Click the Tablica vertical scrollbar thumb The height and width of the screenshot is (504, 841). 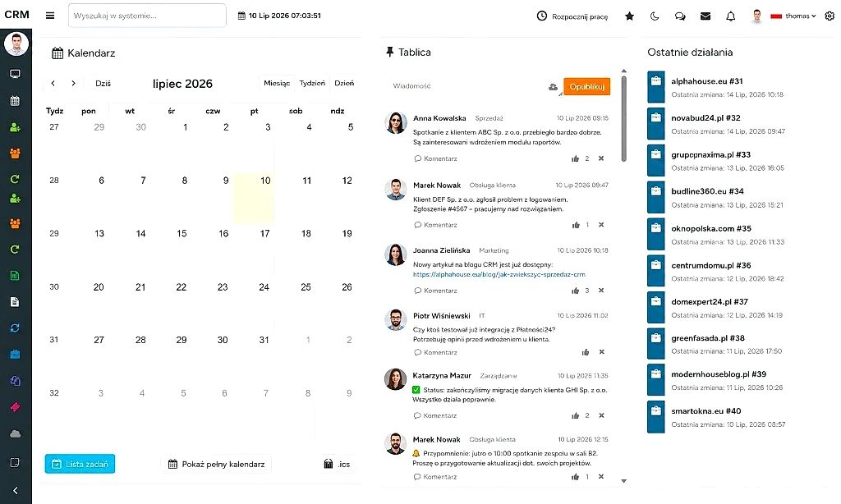[x=624, y=118]
